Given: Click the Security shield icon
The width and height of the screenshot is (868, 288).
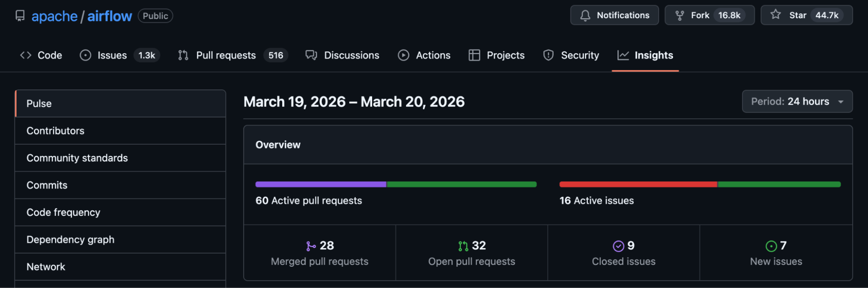Looking at the screenshot, I should coord(548,55).
